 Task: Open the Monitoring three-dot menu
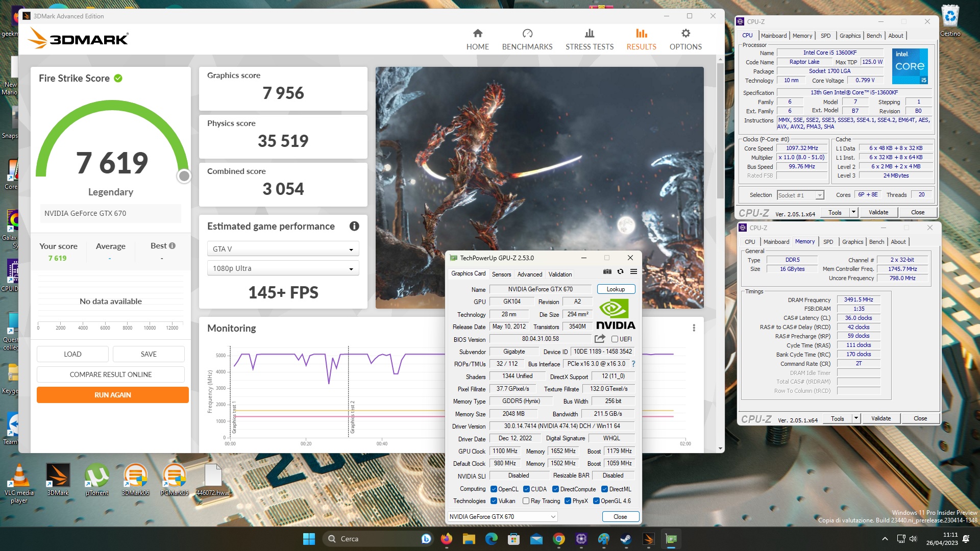coord(694,328)
